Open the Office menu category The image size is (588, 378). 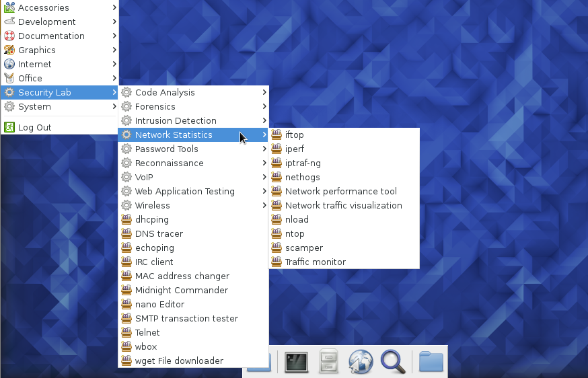pyautogui.click(x=60, y=79)
